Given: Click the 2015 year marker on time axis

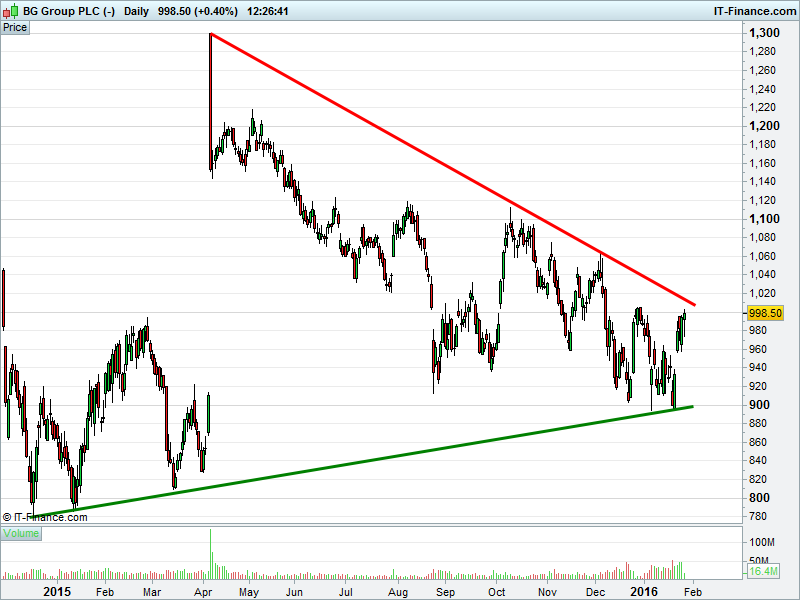Looking at the screenshot, I should (x=57, y=591).
